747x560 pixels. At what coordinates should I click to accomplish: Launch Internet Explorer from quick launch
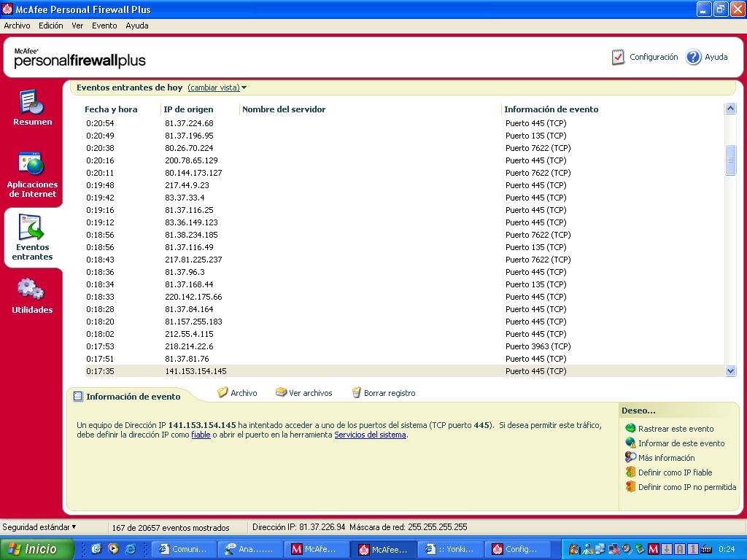click(130, 549)
